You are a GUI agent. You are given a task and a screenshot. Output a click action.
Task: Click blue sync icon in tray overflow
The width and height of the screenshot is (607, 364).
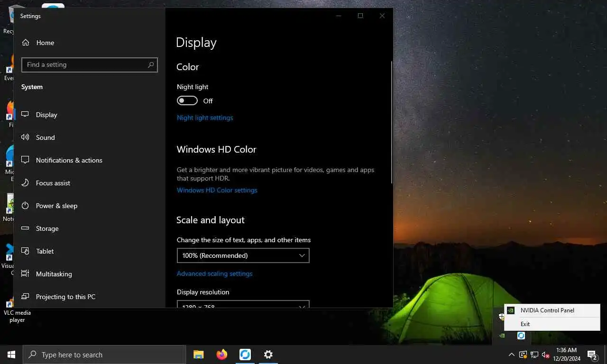(x=521, y=336)
